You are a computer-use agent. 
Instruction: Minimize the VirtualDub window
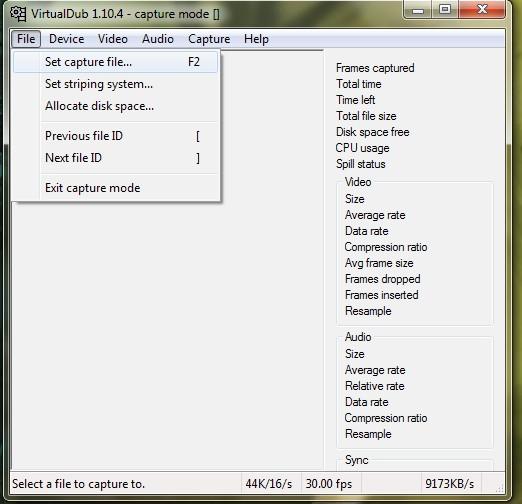[418, 10]
